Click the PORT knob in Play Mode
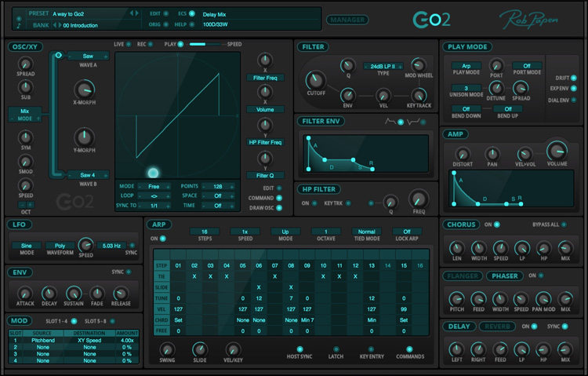This screenshot has height=376, width=588. pos(495,65)
